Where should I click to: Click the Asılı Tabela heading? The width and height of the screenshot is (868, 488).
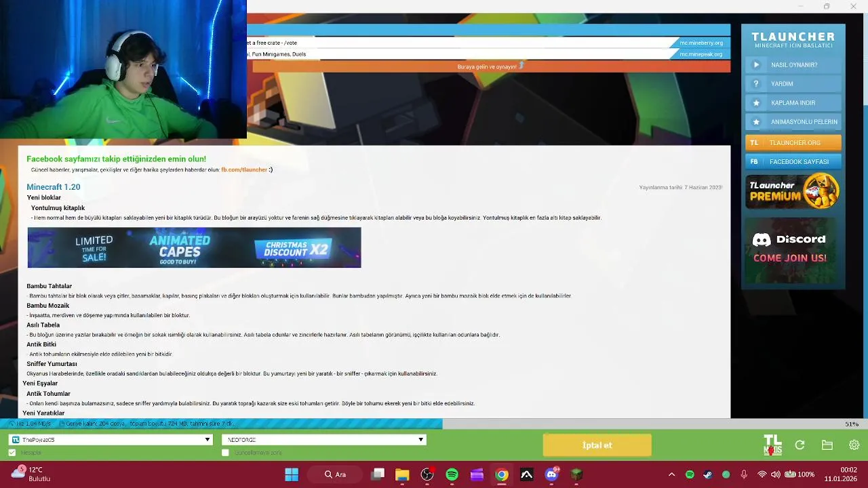point(43,325)
